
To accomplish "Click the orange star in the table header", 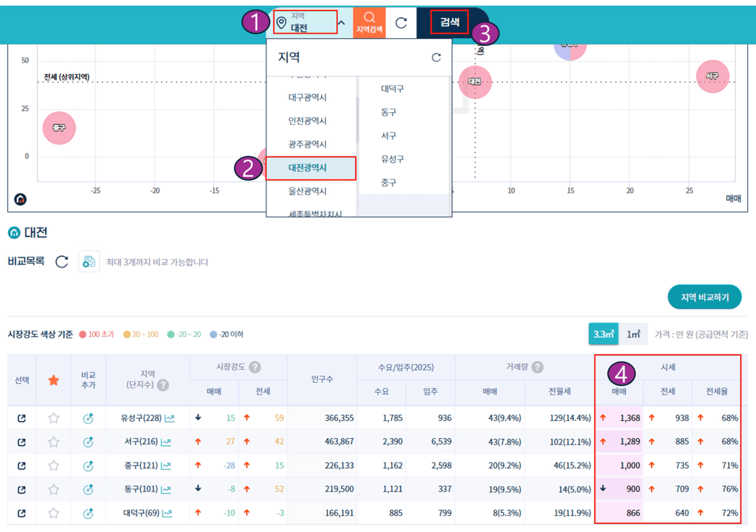I will point(54,380).
